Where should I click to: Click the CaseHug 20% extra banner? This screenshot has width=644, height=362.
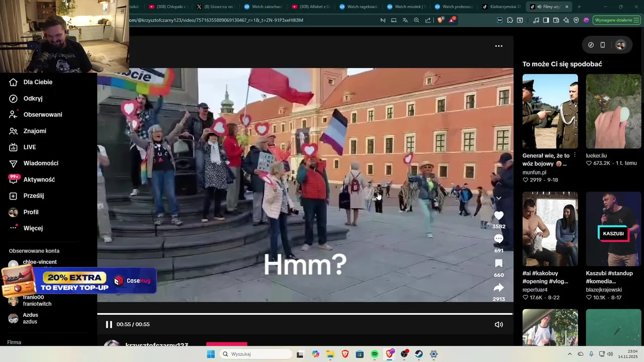point(79,281)
